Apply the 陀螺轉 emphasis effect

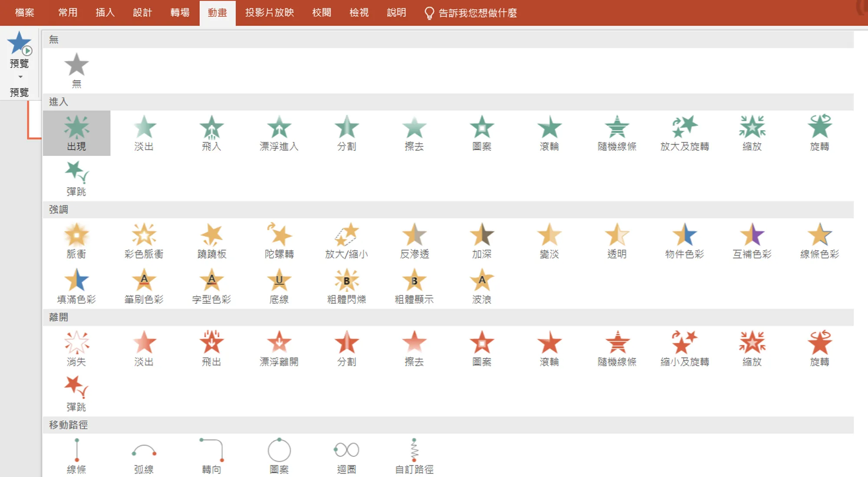click(x=279, y=241)
